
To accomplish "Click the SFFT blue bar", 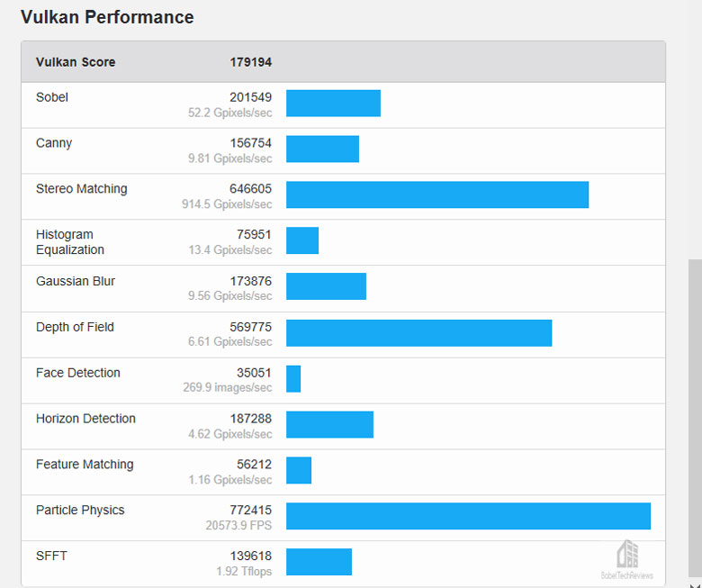I will 319,562.
